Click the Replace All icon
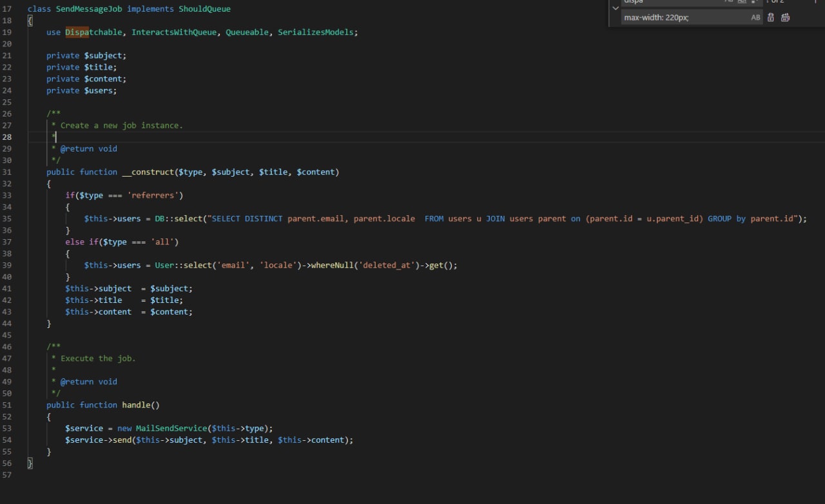 tap(785, 18)
